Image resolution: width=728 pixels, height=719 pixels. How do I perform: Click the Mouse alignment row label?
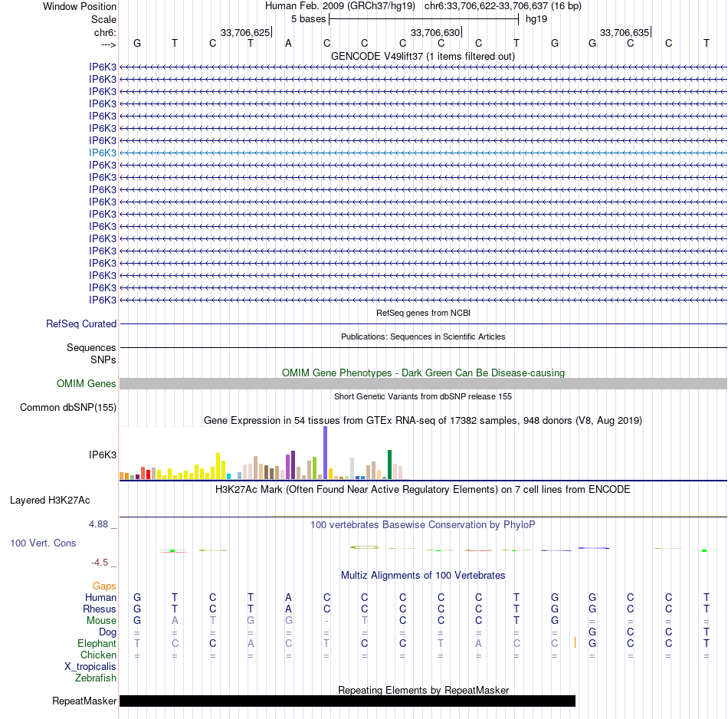tap(102, 621)
